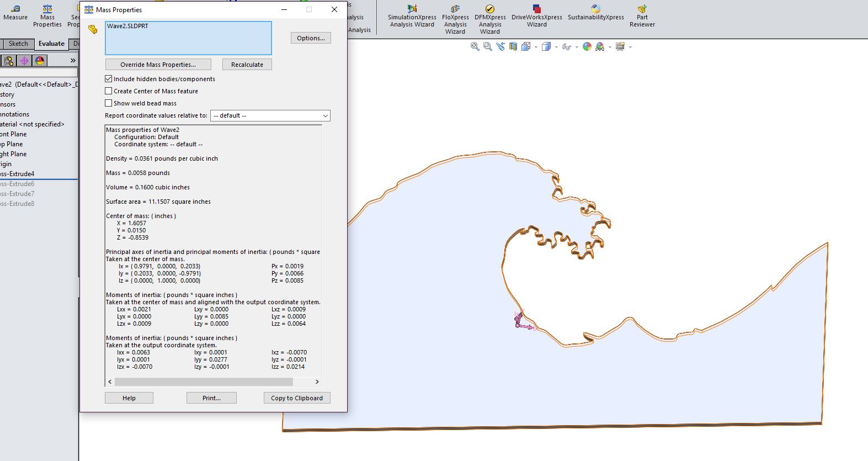Click the Display Style cube icon
Viewport: 868px width, 461px height.
click(546, 47)
